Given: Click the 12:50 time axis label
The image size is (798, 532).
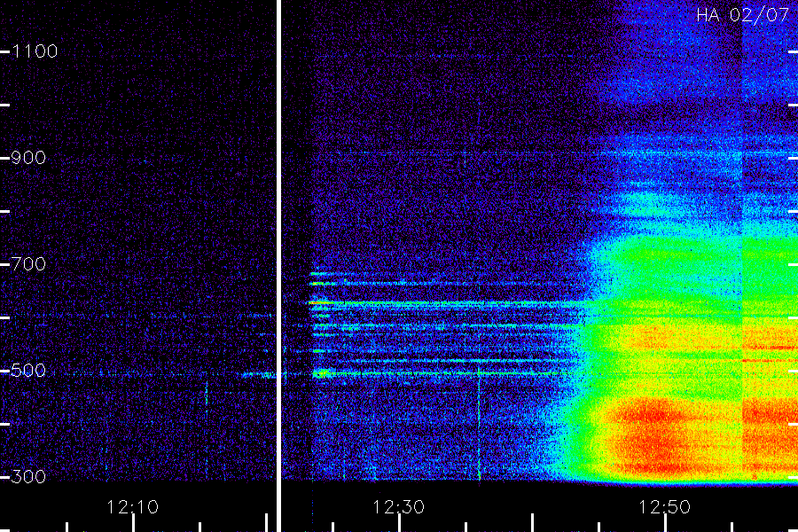Looking at the screenshot, I should tap(665, 507).
